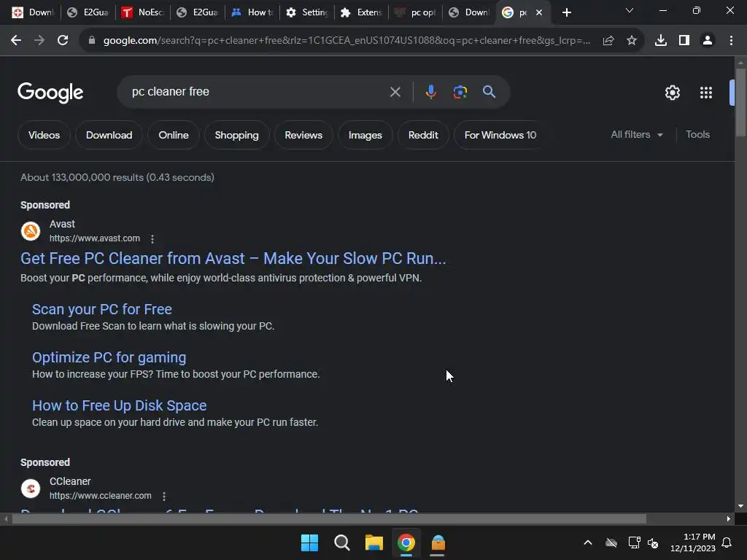This screenshot has width=747, height=560.
Task: Switch to the Settings tab
Action: tap(307, 12)
